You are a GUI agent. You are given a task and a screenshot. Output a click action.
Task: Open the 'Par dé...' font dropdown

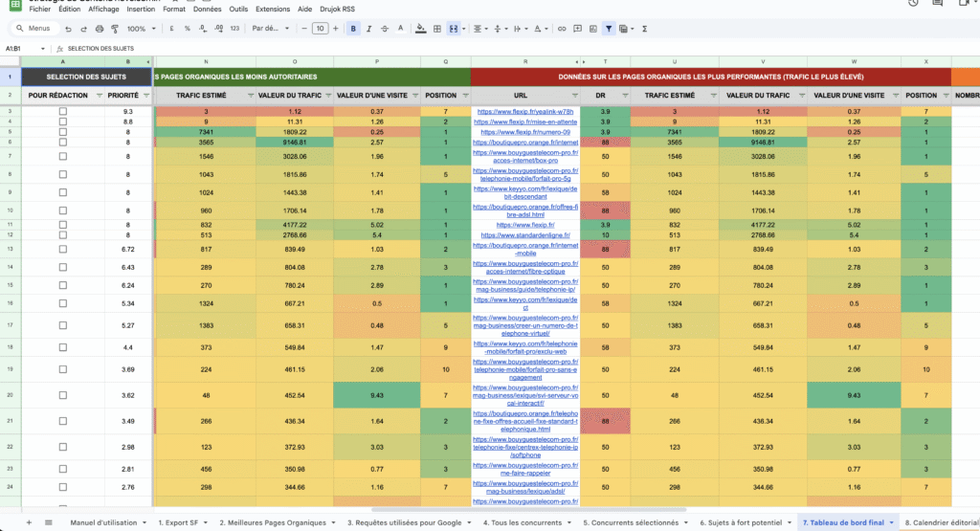[271, 29]
